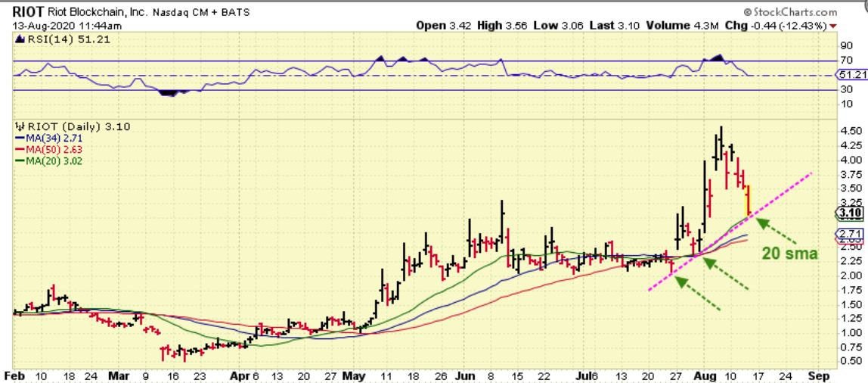The height and width of the screenshot is (383, 868).
Task: Click the 70 overbought level on the RSI axis
Action: click(x=847, y=61)
